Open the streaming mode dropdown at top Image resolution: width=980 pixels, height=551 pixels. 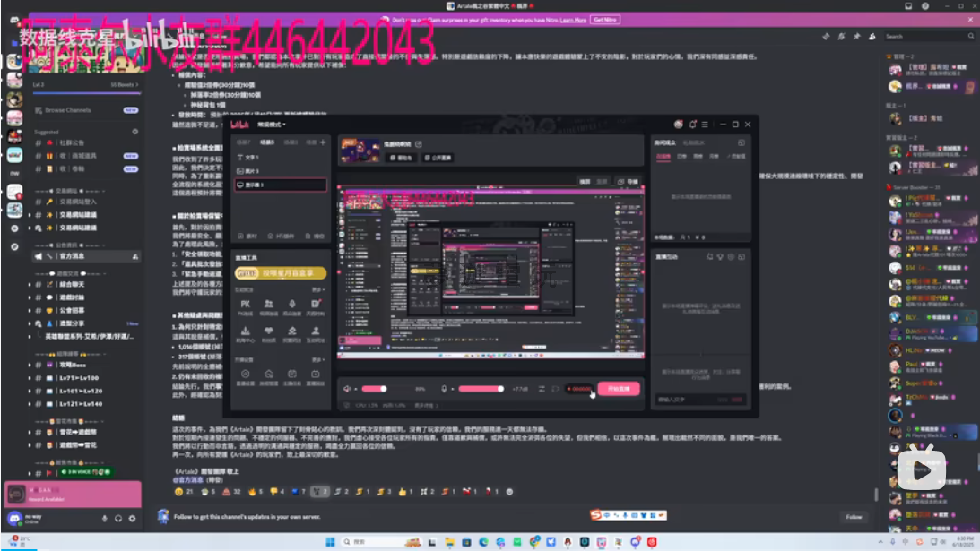coord(272,124)
